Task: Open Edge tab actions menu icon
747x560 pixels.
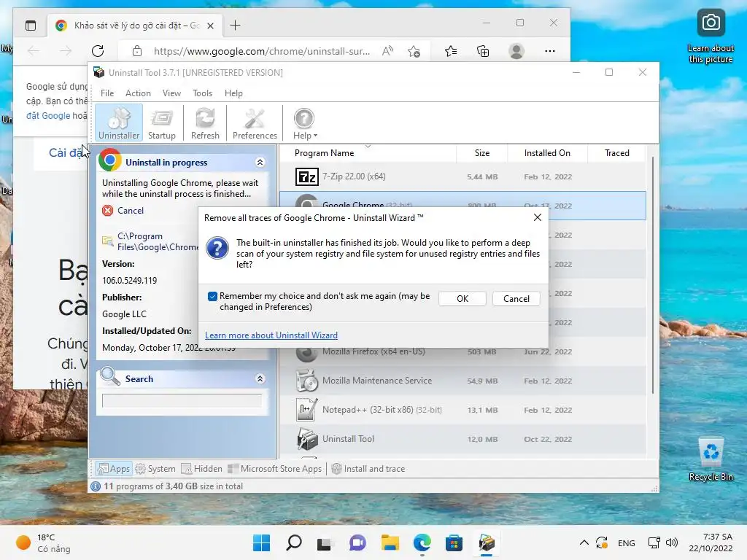Action: pyautogui.click(x=31, y=26)
